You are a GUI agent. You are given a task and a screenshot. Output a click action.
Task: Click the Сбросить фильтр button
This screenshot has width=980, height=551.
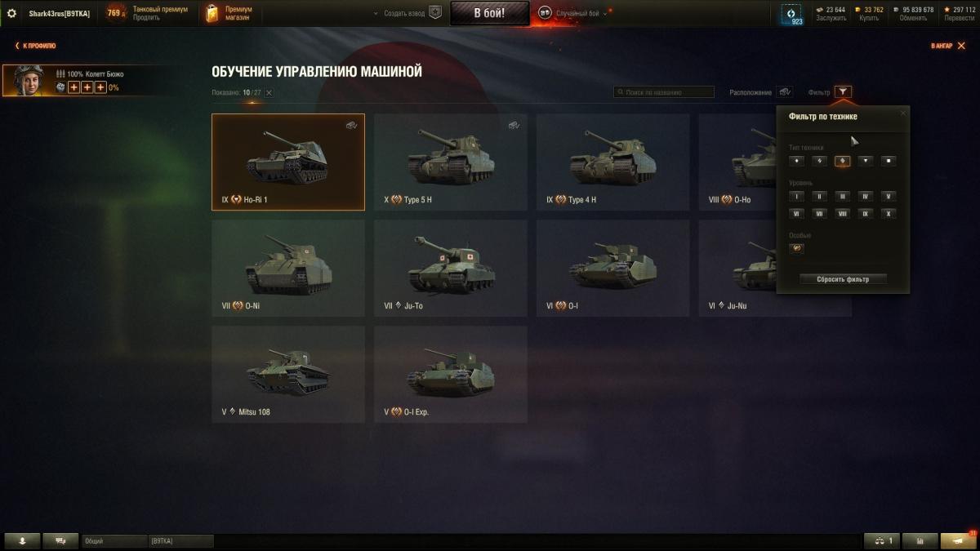tap(843, 279)
